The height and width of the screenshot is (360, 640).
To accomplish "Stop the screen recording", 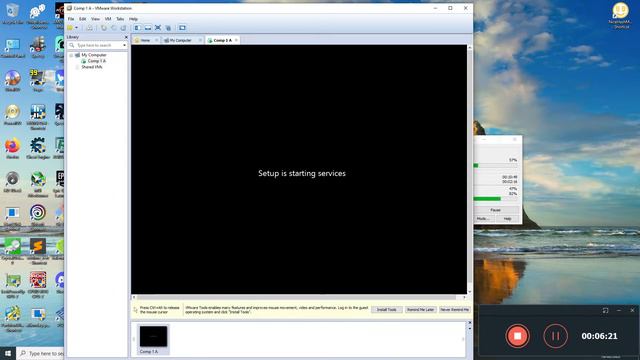I will 517,336.
